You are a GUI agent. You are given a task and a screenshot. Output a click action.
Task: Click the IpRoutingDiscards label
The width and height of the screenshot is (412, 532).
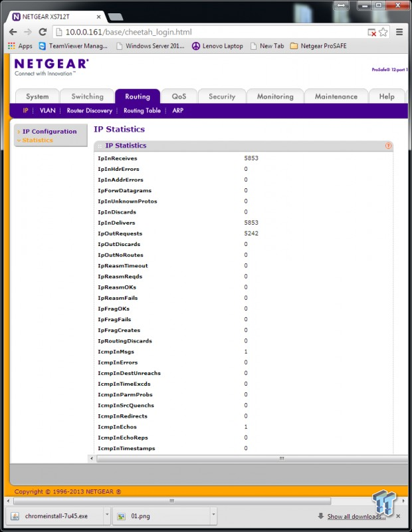[125, 341]
